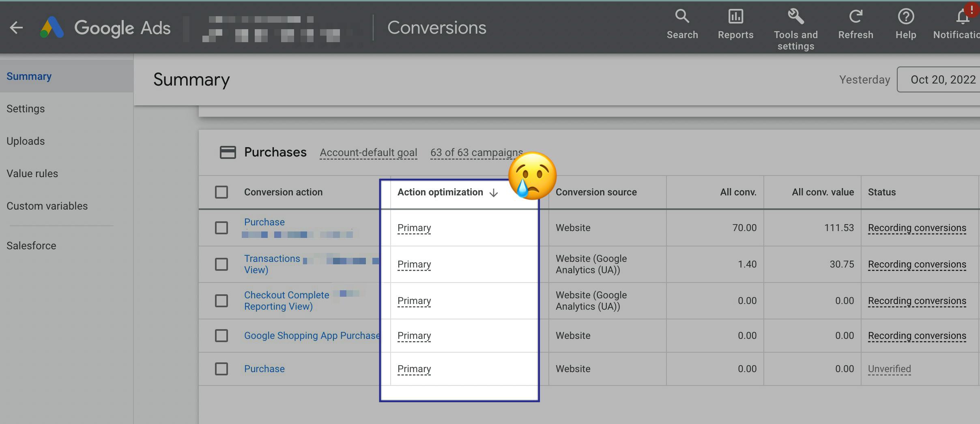The height and width of the screenshot is (424, 980).
Task: Sort by Status column header
Action: point(882,192)
